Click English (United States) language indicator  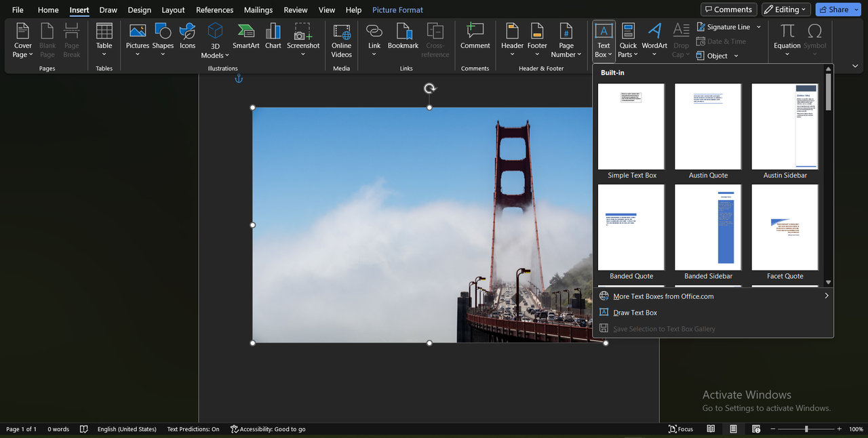[x=127, y=429]
